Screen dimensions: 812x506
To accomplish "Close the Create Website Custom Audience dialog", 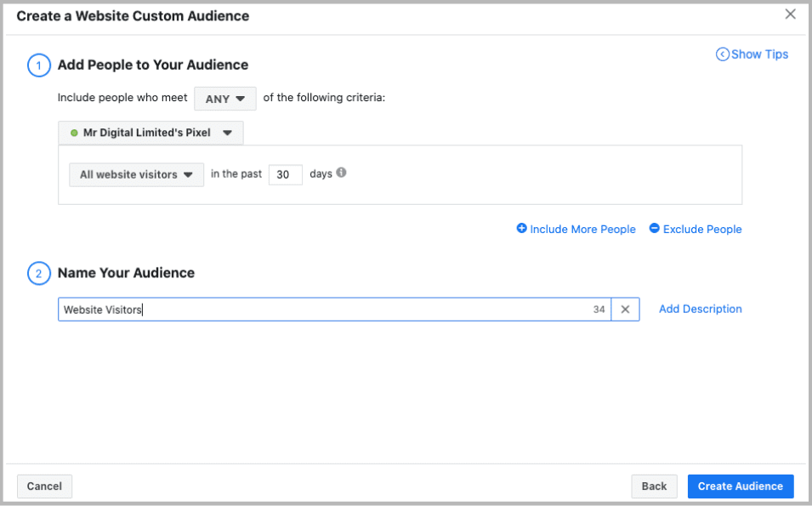I will pos(790,14).
